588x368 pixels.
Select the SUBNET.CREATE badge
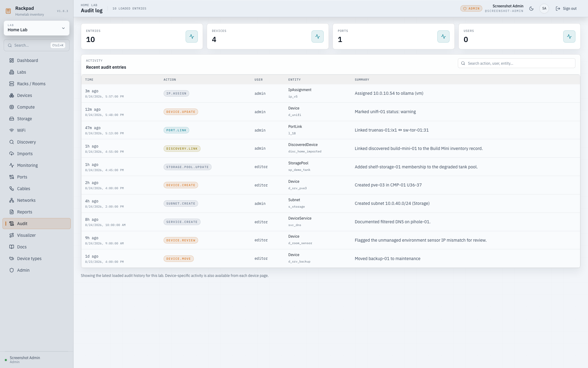click(181, 204)
